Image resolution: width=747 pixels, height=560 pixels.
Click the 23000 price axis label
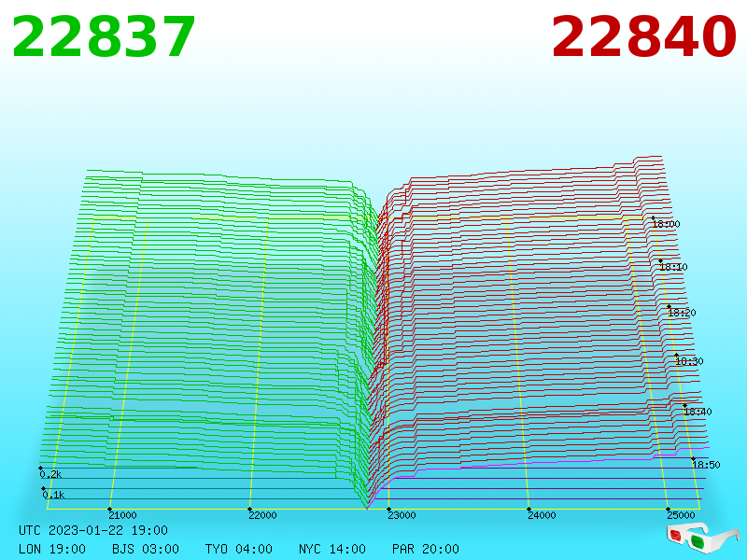pos(402,515)
